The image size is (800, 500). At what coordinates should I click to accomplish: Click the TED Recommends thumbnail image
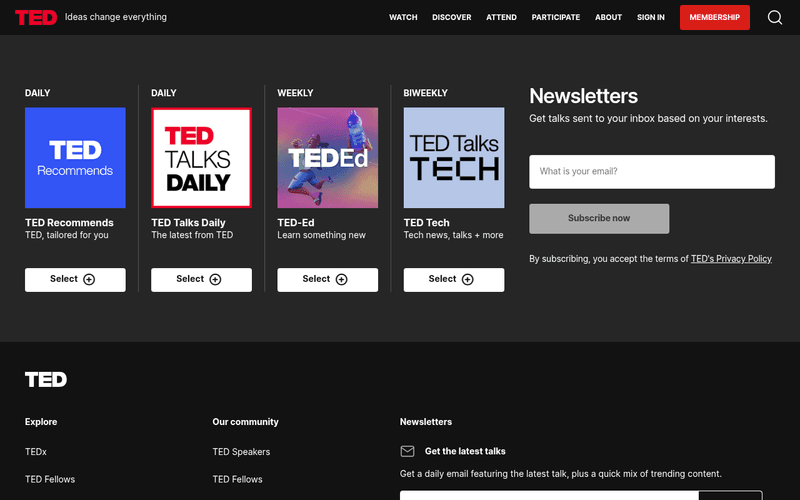tap(75, 158)
